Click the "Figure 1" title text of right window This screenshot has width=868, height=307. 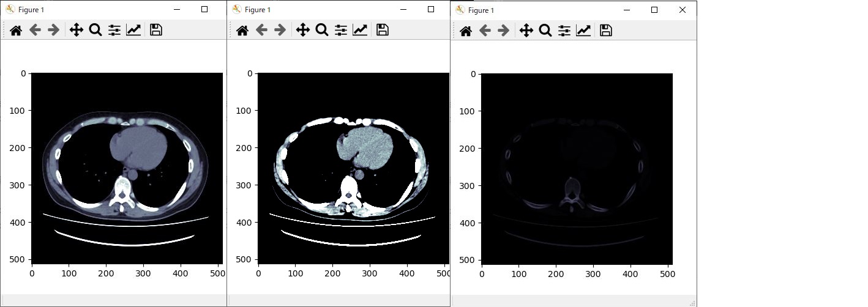(x=481, y=10)
